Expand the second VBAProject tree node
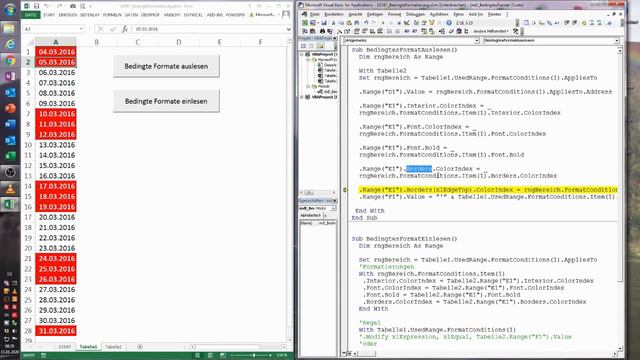This screenshot has height=360, width=640. click(302, 97)
